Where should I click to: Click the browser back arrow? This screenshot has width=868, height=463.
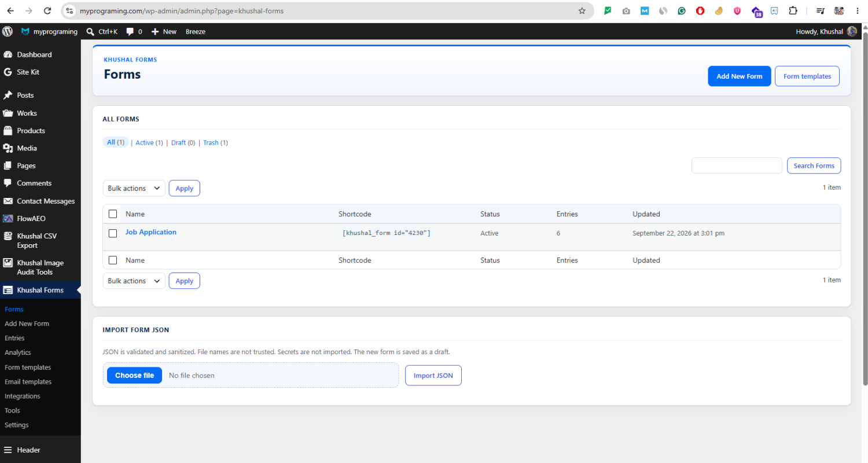click(x=10, y=10)
